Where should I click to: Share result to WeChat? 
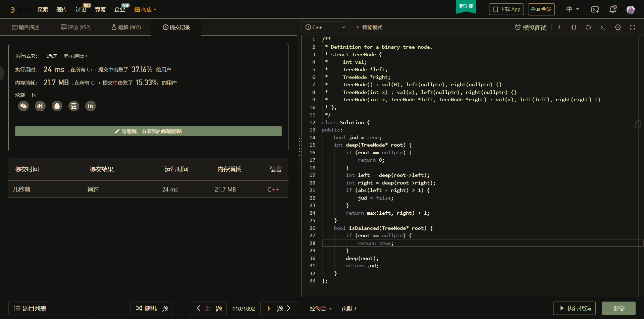(23, 106)
